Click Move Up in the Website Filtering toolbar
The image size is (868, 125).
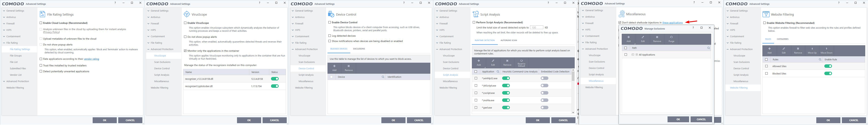(x=812, y=51)
